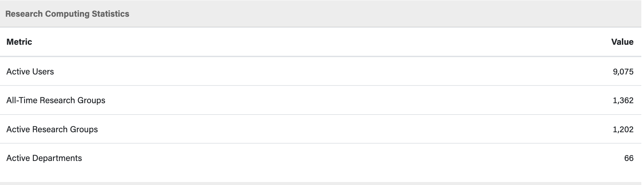
Task: Select the Active Users metric label
Action: (30, 71)
